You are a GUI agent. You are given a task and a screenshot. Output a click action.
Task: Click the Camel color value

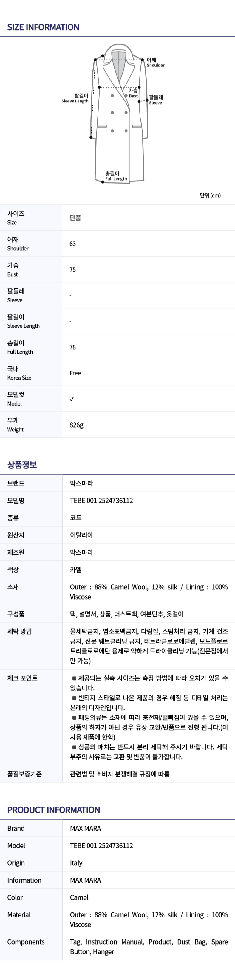pyautogui.click(x=79, y=897)
